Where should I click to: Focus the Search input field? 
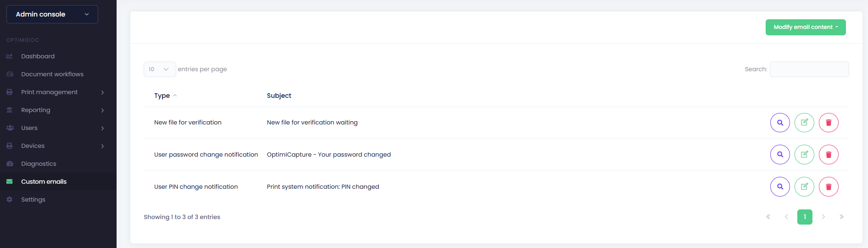click(809, 69)
